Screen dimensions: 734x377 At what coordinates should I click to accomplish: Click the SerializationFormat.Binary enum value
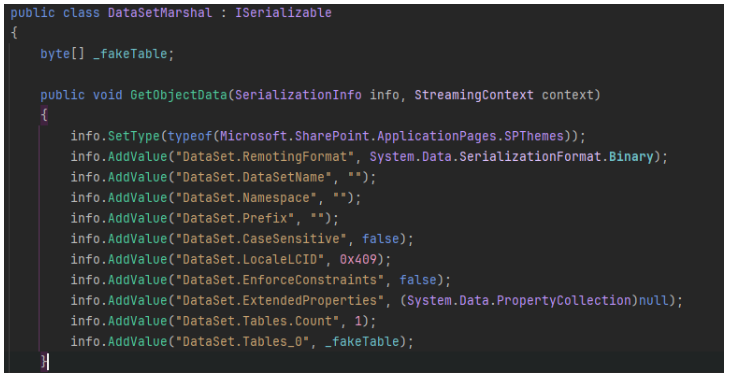pyautogui.click(x=556, y=156)
